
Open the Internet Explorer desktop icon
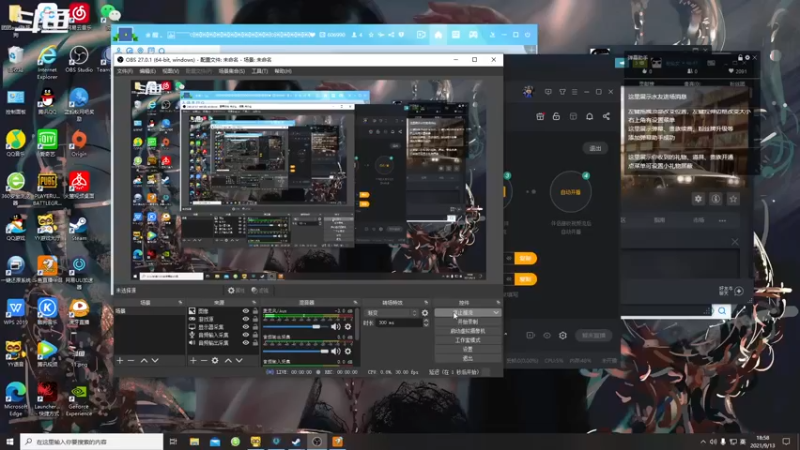pos(47,62)
